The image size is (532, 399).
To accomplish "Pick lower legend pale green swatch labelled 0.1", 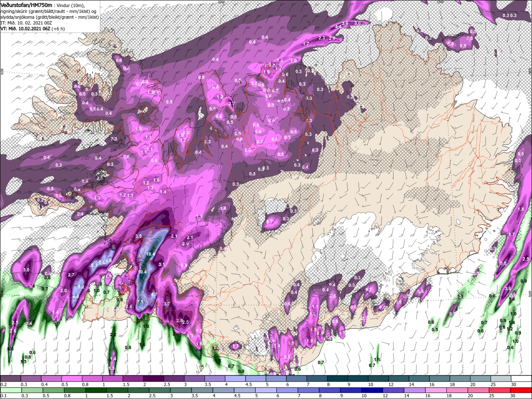I will [10, 390].
